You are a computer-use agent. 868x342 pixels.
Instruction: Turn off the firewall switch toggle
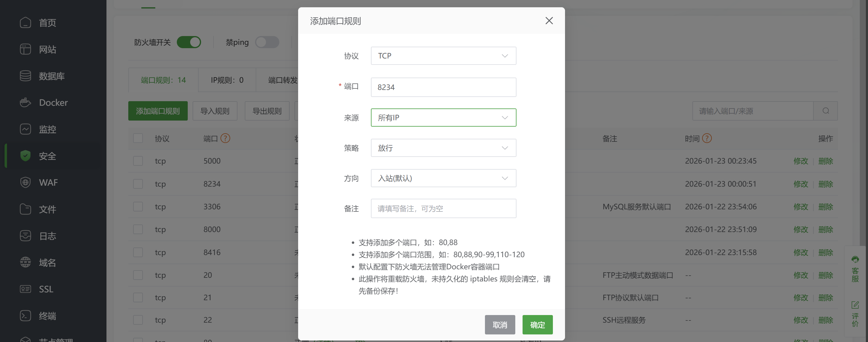189,42
